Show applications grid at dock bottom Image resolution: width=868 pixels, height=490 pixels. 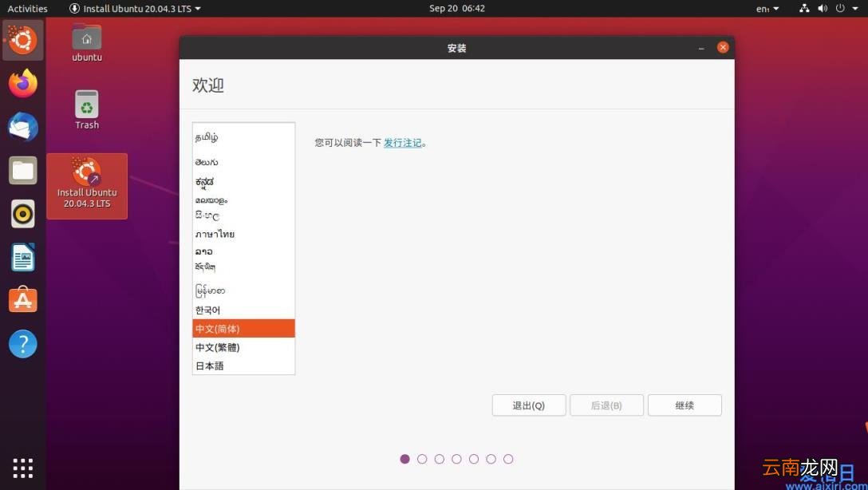click(x=22, y=468)
